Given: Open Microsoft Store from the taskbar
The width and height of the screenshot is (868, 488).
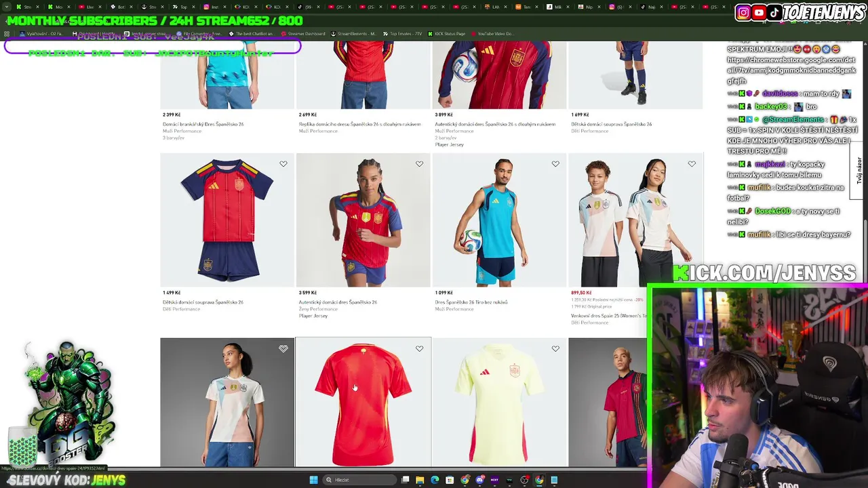Looking at the screenshot, I should point(450,480).
